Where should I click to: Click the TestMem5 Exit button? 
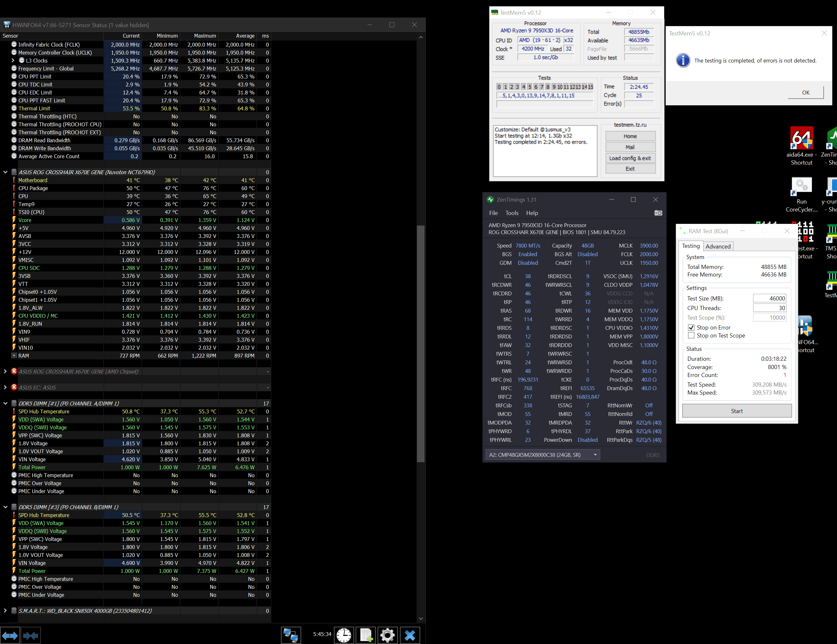630,169
